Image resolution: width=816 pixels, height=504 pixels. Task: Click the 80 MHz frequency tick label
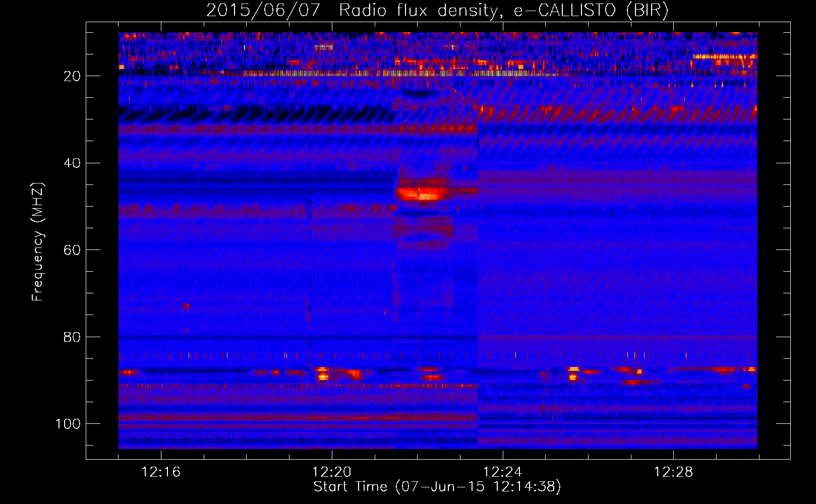pyautogui.click(x=72, y=337)
